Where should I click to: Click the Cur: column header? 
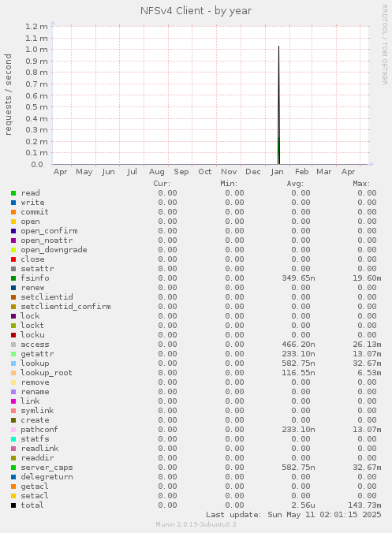click(x=162, y=184)
